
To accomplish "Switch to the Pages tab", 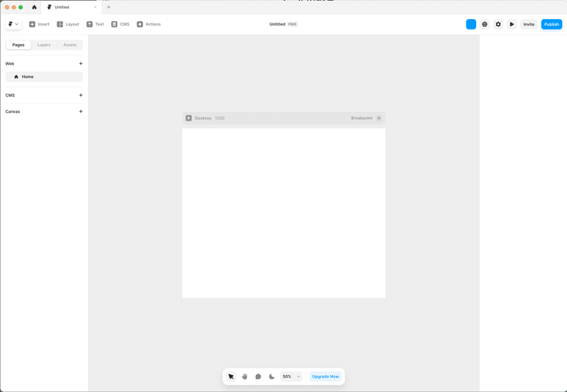I will pos(18,45).
